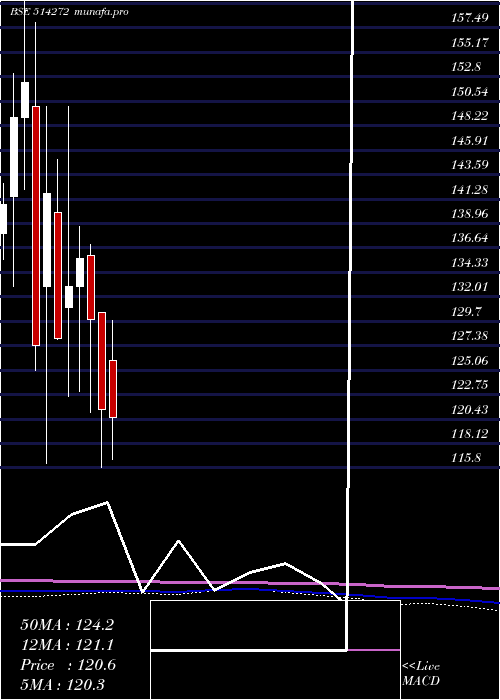The width and height of the screenshot is (500, 700).
Task: Click the 150.54 price axis label
Action: pyautogui.click(x=470, y=92)
